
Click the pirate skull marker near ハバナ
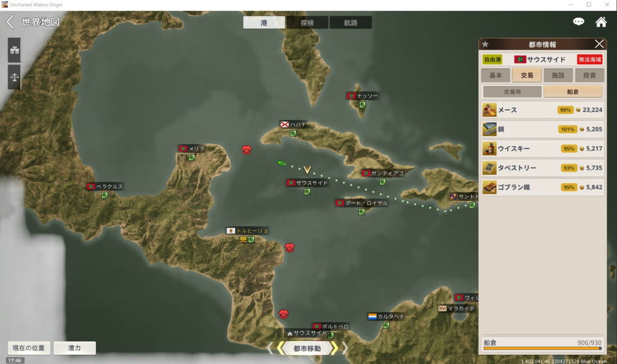coord(246,150)
